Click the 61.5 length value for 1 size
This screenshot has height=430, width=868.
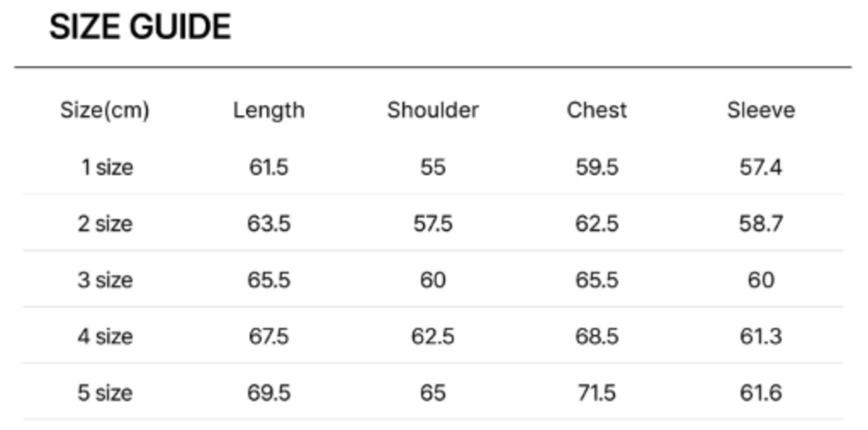pyautogui.click(x=268, y=168)
